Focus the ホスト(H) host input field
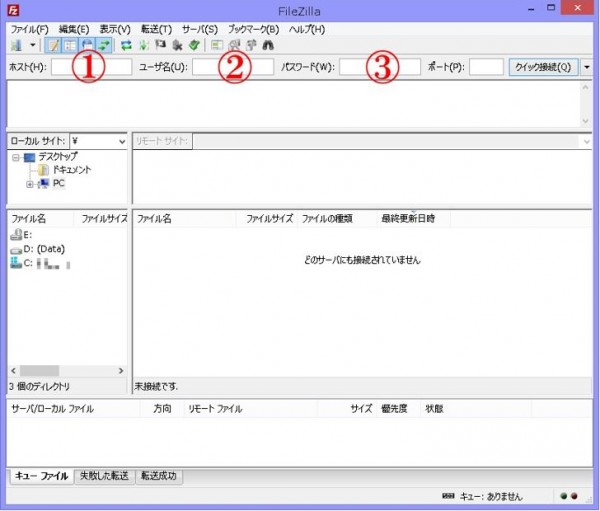This screenshot has width=600, height=511. tap(91, 67)
